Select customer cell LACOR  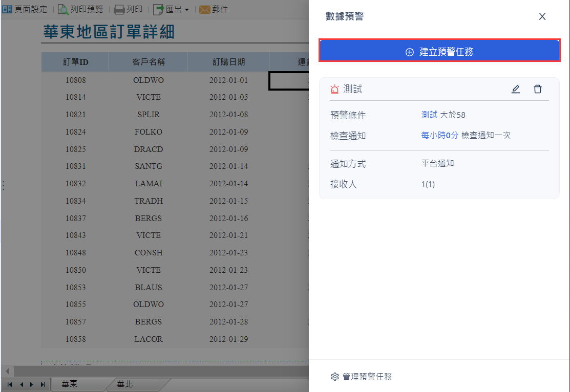click(149, 339)
